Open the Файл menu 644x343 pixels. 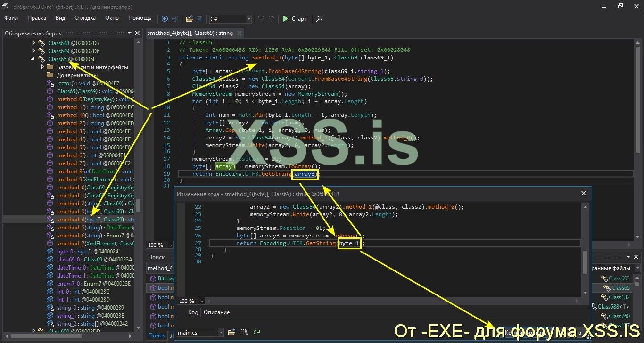pos(11,18)
